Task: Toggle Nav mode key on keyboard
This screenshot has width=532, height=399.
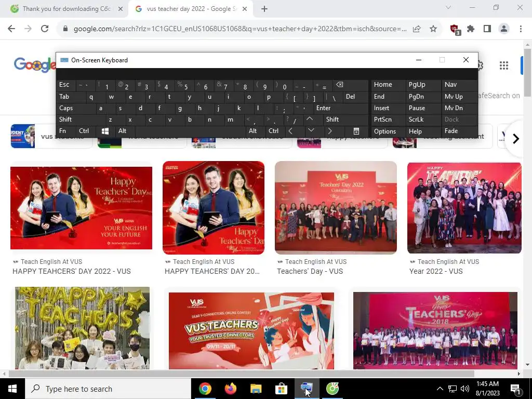Action: 459,85
